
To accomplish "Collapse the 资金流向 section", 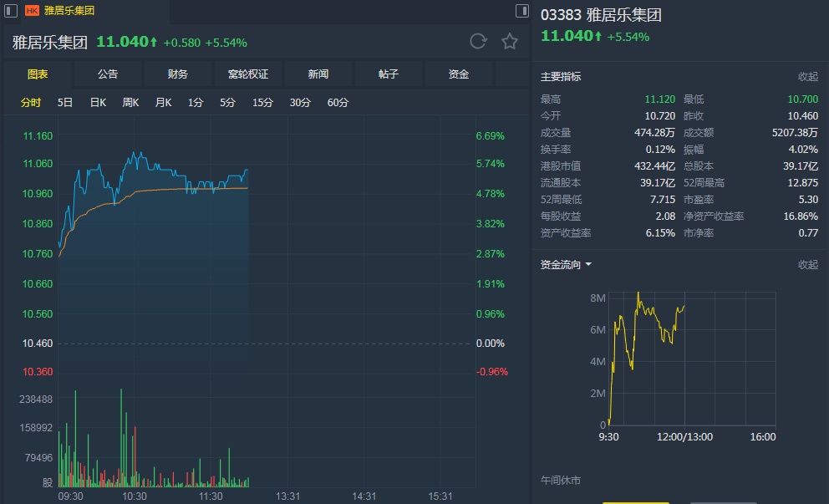I will pos(807,265).
